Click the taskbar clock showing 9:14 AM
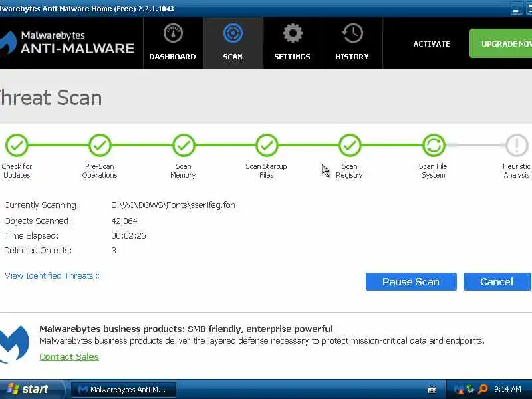 [x=507, y=389]
